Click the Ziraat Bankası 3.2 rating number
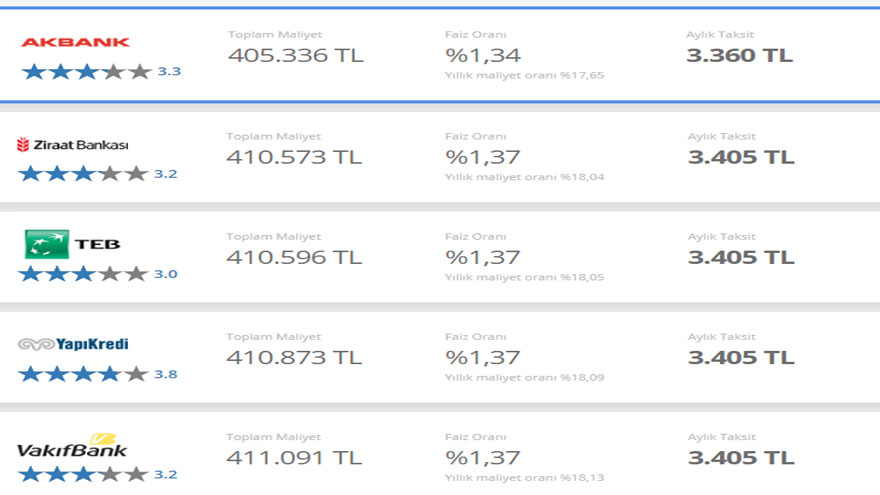This screenshot has height=495, width=880. click(x=166, y=174)
